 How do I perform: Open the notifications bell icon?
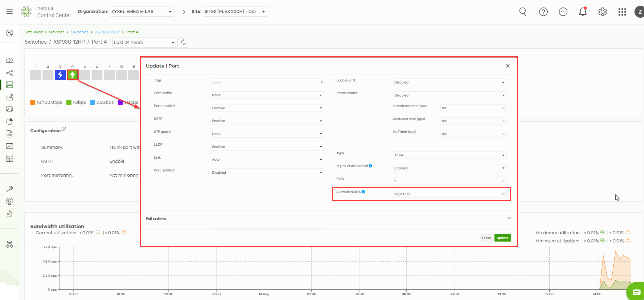pyautogui.click(x=583, y=12)
